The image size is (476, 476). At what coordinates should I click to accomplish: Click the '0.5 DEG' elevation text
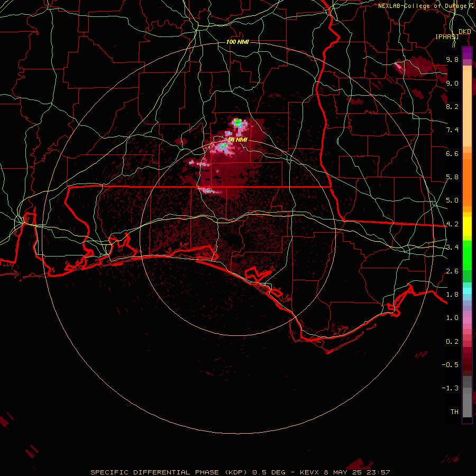(269, 472)
